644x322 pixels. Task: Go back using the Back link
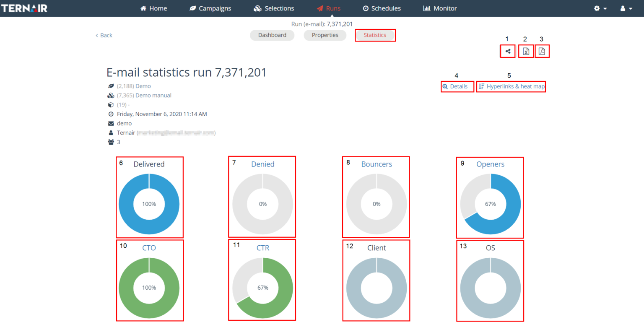104,35
